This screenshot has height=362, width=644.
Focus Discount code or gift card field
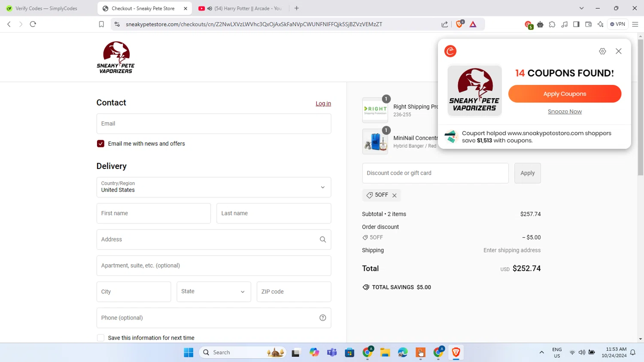pos(435,173)
